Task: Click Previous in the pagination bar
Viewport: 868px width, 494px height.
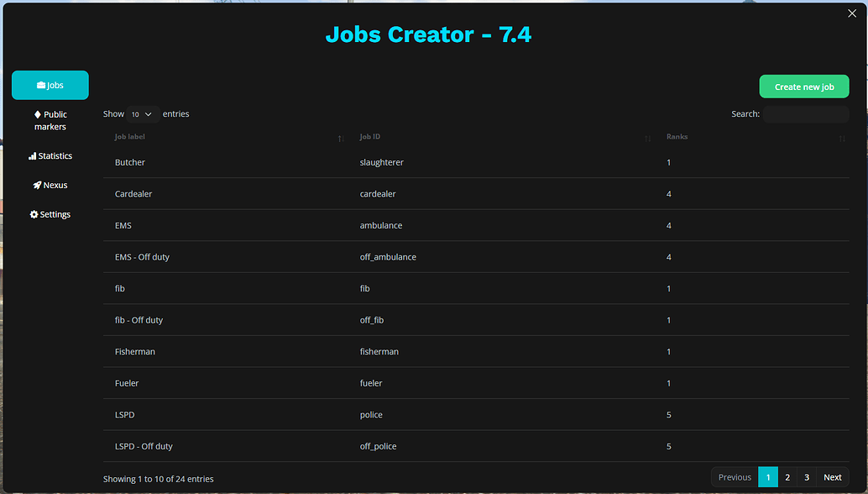Action: tap(735, 476)
